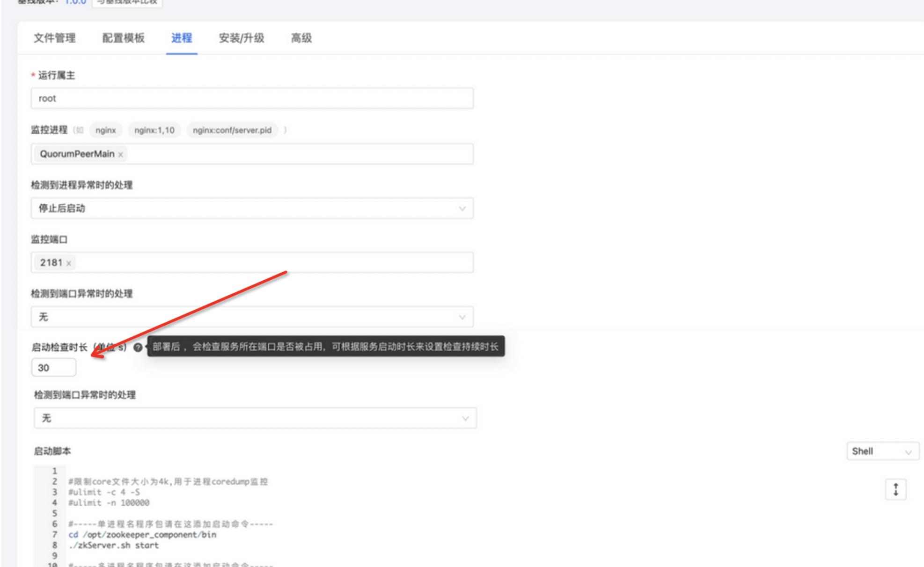Open the process abnormality handling dropdown
Viewport: 924px width, 567px height.
coord(462,208)
